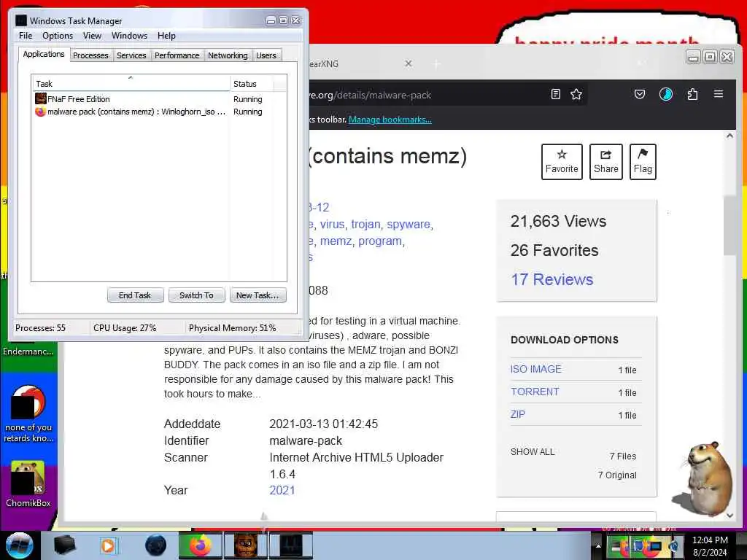The width and height of the screenshot is (747, 560).
Task: Open the Pocket save icon in Firefox toolbar
Action: (x=640, y=94)
